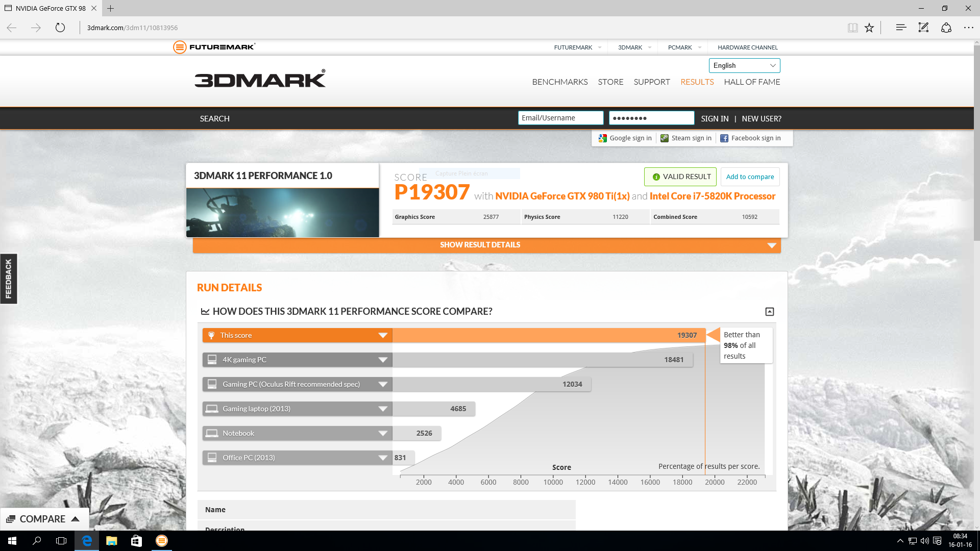This screenshot has height=551, width=980.
Task: Click the Futuremark logo icon
Action: pos(180,47)
